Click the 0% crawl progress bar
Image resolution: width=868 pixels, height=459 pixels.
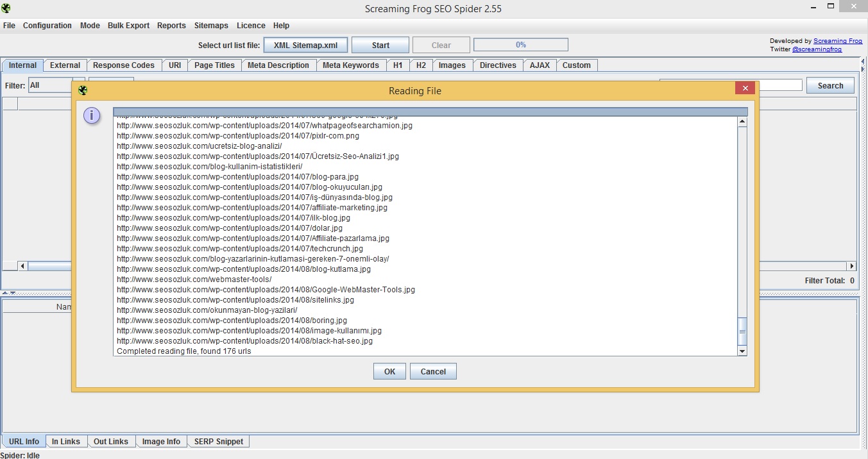point(521,45)
